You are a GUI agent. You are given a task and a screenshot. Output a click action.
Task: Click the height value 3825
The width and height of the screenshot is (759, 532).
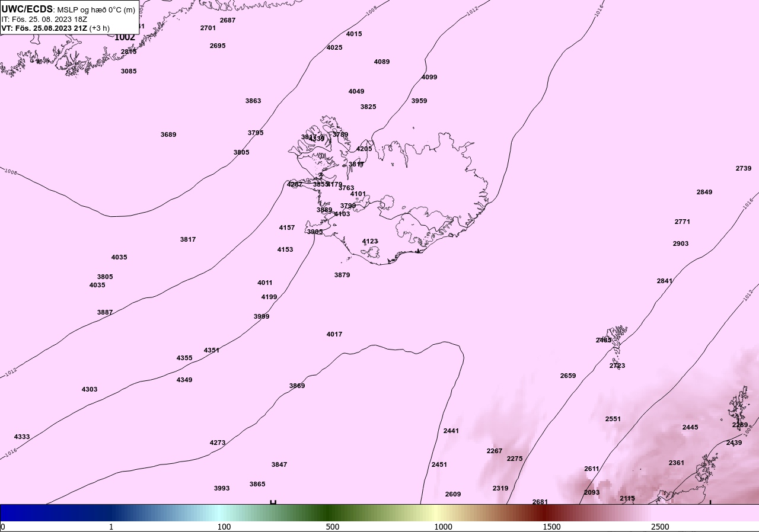click(368, 107)
